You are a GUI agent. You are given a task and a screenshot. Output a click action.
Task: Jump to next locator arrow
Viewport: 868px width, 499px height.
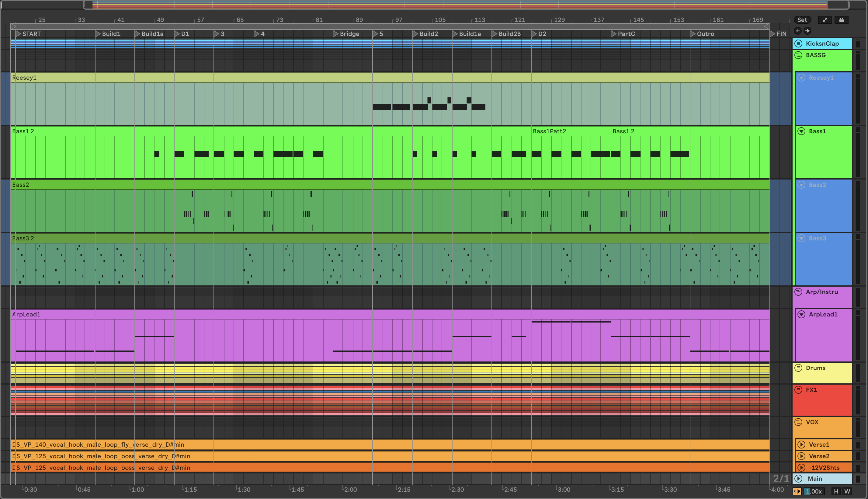tap(807, 31)
